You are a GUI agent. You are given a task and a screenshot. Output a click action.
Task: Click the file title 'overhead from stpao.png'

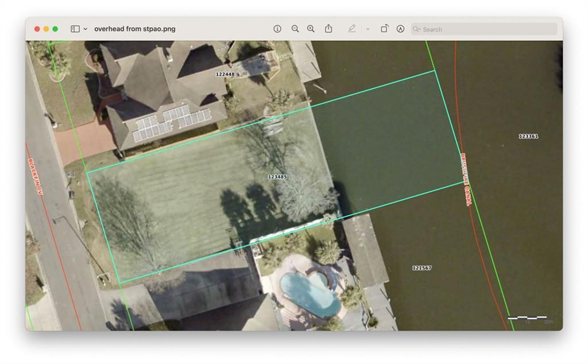click(x=135, y=29)
